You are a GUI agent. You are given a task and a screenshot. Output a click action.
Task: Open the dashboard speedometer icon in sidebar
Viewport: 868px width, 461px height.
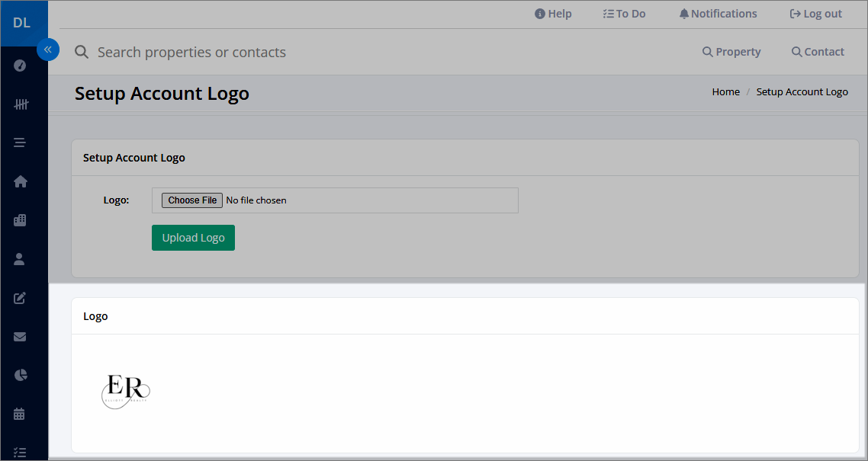pos(19,66)
